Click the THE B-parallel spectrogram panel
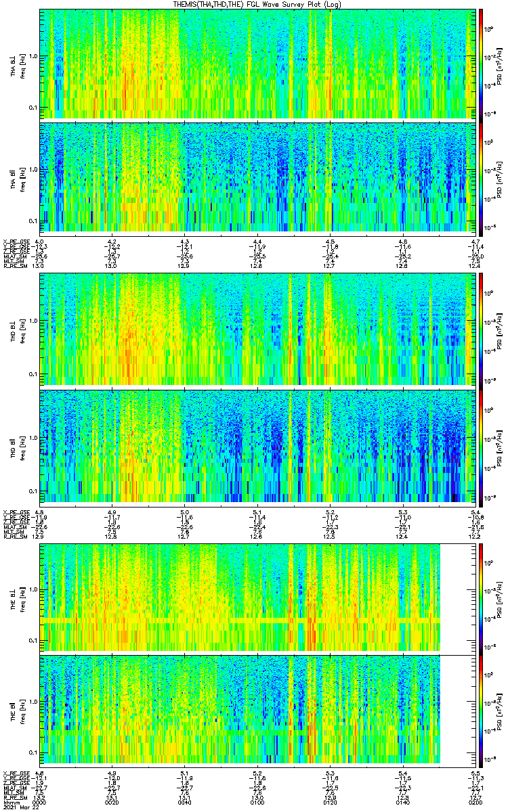The image size is (508, 812). (257, 710)
